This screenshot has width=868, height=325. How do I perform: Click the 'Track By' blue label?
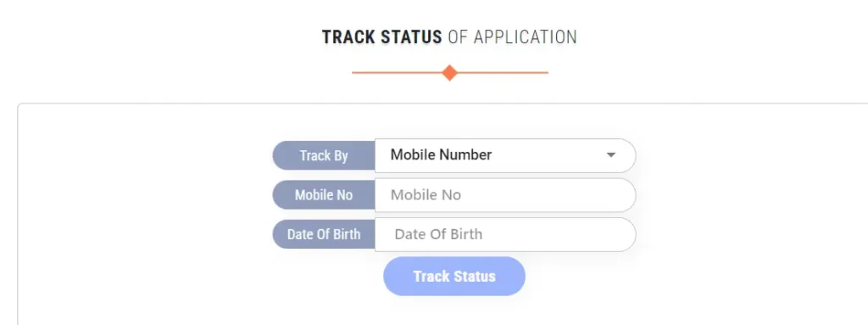(324, 155)
